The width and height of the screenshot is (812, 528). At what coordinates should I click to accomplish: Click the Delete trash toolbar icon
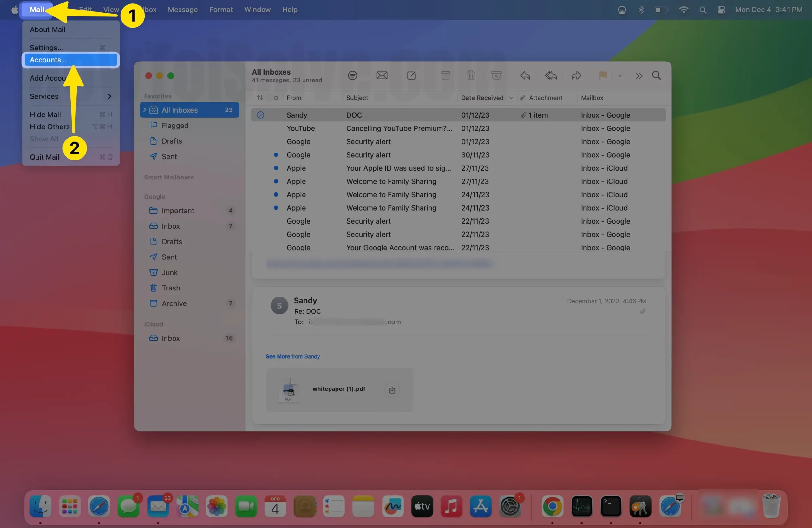471,75
